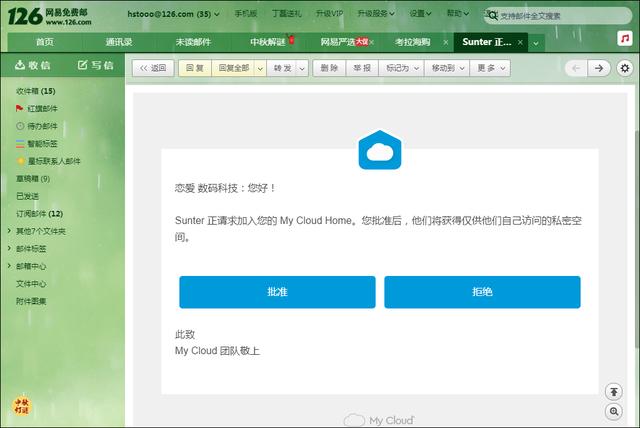
Task: Click the 126 NetEase mail logo
Action: pos(49,16)
